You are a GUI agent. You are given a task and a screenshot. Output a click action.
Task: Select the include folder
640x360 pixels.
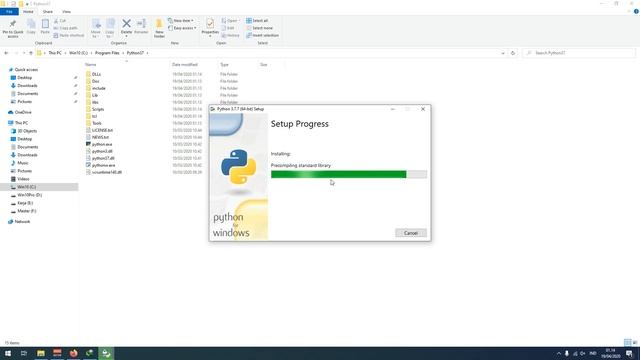coord(98,88)
